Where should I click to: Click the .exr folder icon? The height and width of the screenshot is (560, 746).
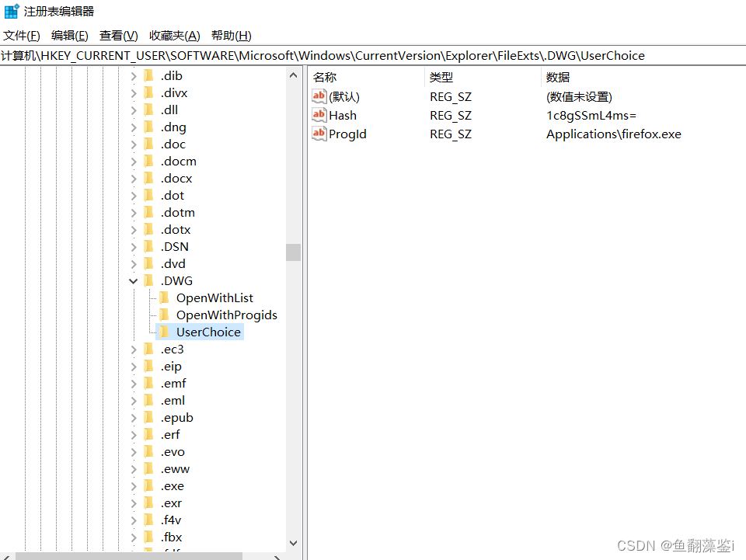(x=149, y=503)
